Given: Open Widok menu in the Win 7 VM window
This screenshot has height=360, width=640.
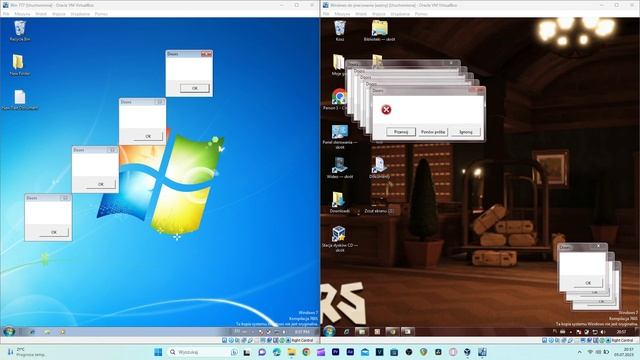Looking at the screenshot, I should [41, 13].
